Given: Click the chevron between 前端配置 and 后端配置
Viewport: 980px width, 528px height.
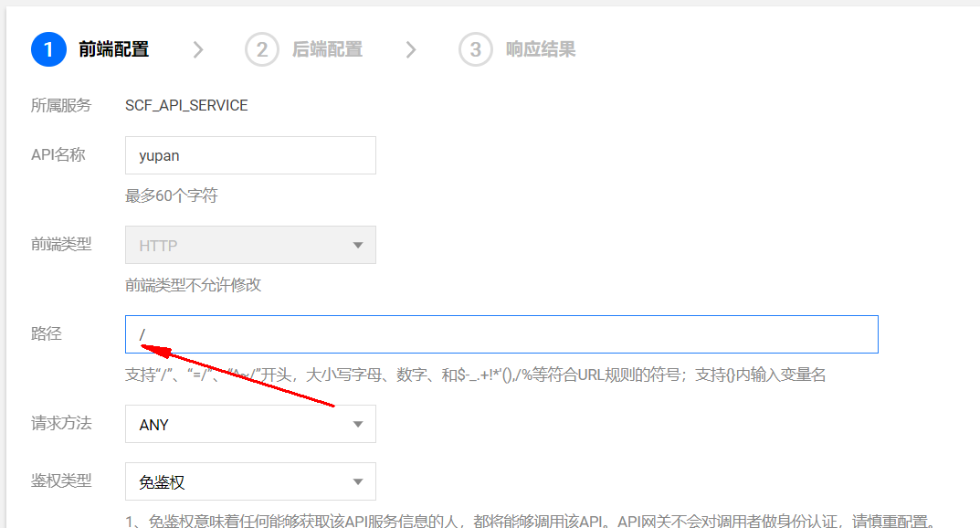Looking at the screenshot, I should [x=198, y=49].
